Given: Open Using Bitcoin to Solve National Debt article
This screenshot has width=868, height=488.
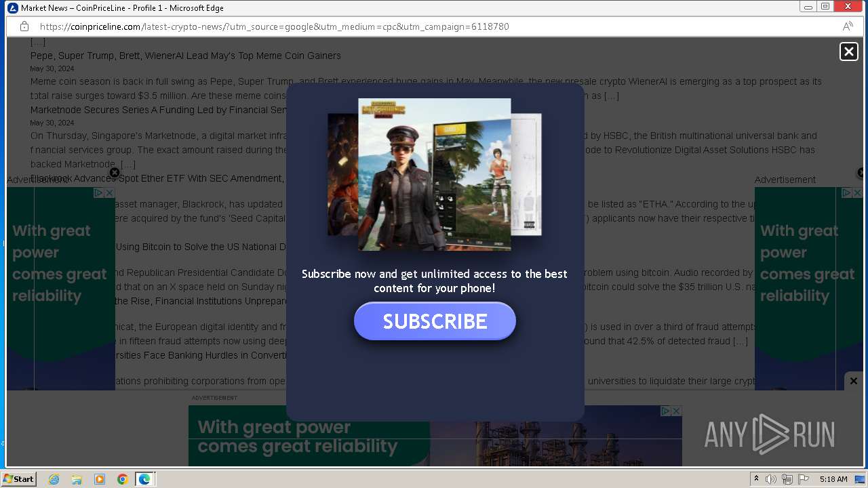Looking at the screenshot, I should click(x=201, y=247).
